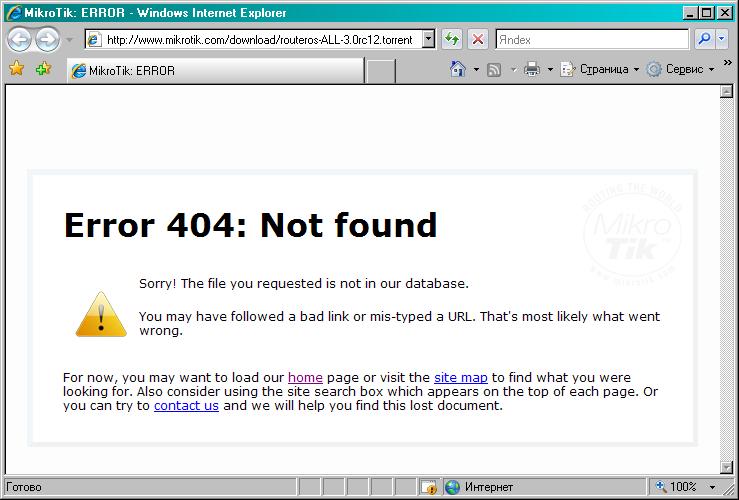Go to Home page icon
This screenshot has width=739, height=500.
point(458,69)
